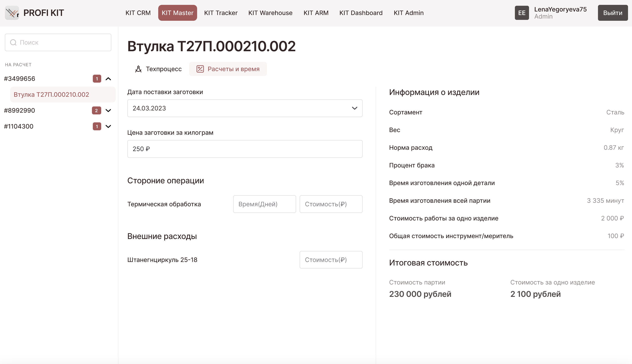Open the delivery date dropdown 24.03.2023

tap(245, 108)
